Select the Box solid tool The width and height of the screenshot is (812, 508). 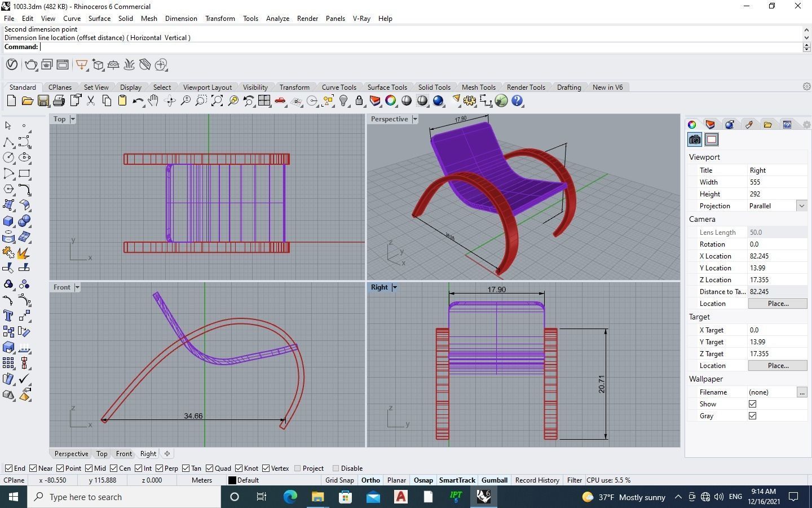coord(8,221)
